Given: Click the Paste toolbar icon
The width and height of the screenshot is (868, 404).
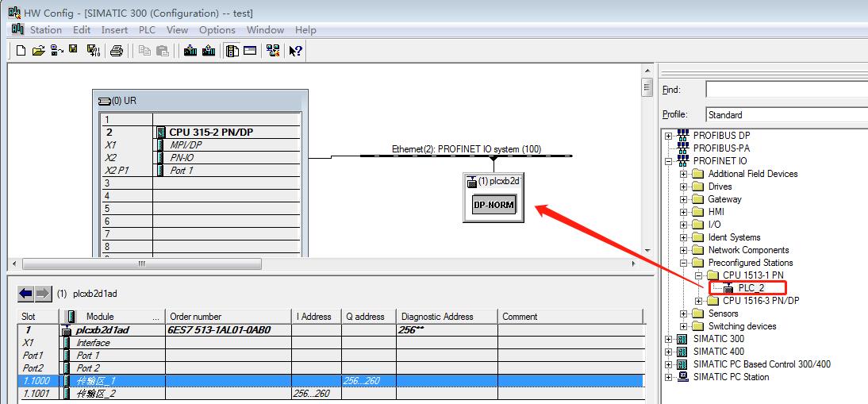Looking at the screenshot, I should (x=162, y=52).
